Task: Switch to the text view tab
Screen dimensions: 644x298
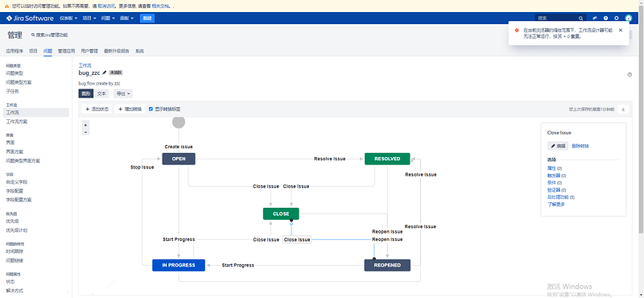Action: (x=101, y=93)
